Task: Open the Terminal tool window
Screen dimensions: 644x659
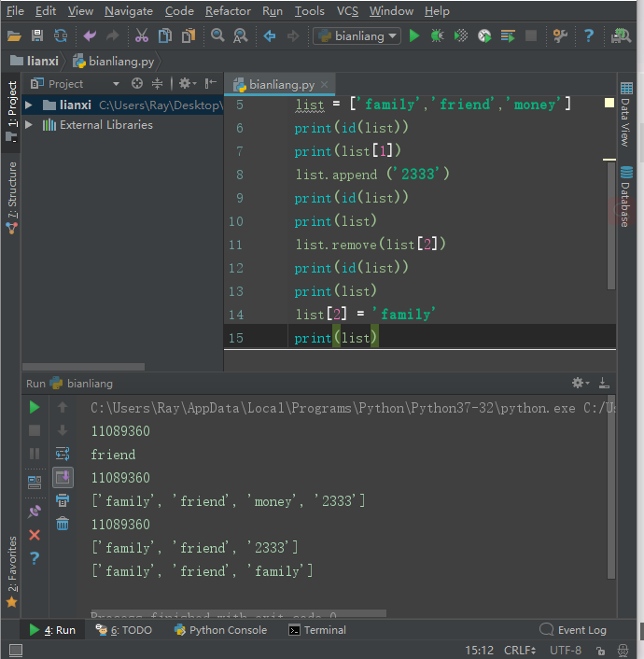Action: [317, 630]
